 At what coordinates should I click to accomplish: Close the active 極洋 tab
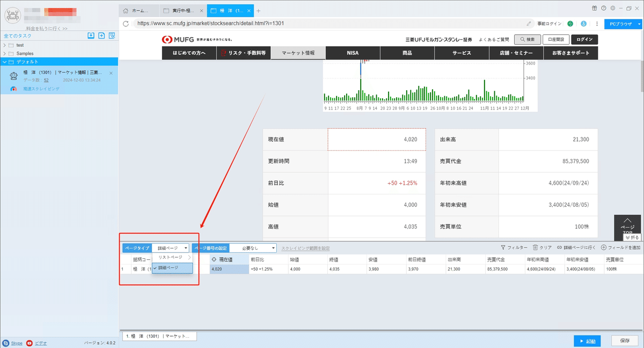(x=248, y=11)
